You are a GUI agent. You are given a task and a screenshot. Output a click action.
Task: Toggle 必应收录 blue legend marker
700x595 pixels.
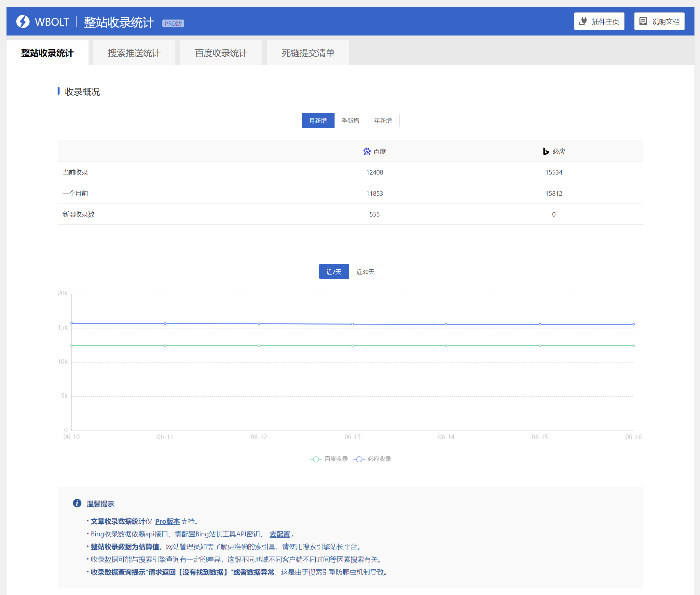[359, 459]
